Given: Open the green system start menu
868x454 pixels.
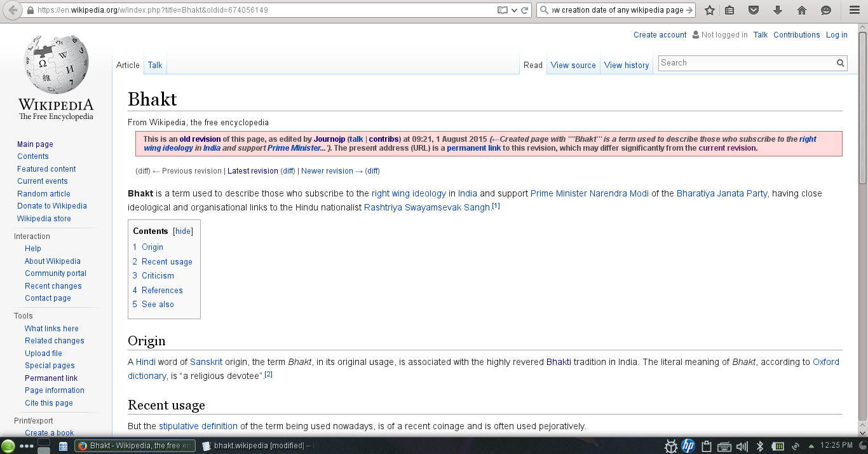Looking at the screenshot, I should point(8,446).
